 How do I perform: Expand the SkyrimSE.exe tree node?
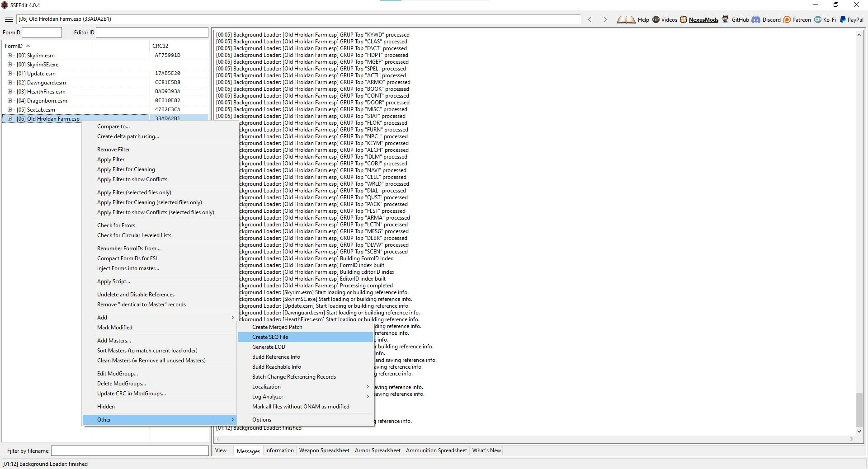point(9,65)
